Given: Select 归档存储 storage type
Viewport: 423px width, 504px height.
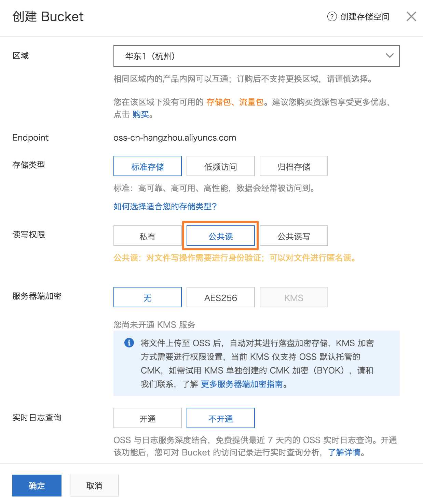Looking at the screenshot, I should pyautogui.click(x=294, y=166).
